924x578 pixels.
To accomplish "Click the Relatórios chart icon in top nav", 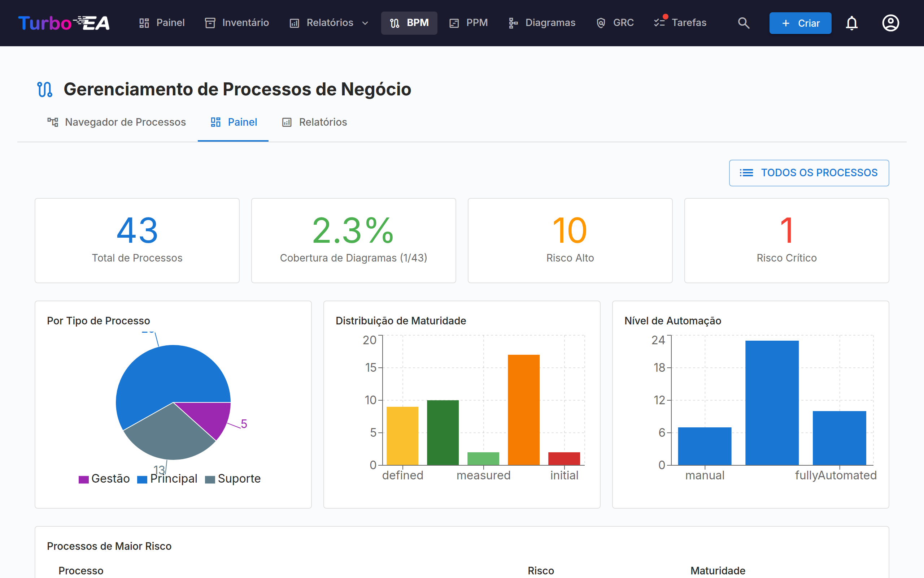I will point(295,23).
